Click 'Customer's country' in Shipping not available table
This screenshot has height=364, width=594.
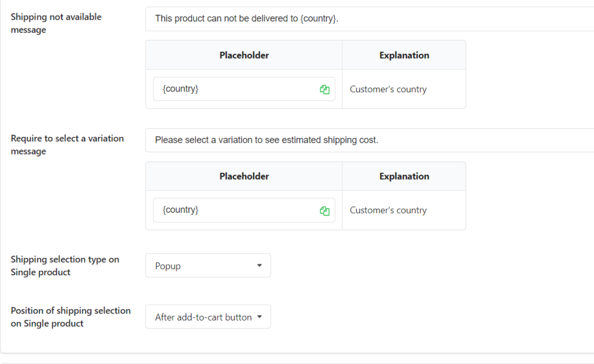pos(388,89)
